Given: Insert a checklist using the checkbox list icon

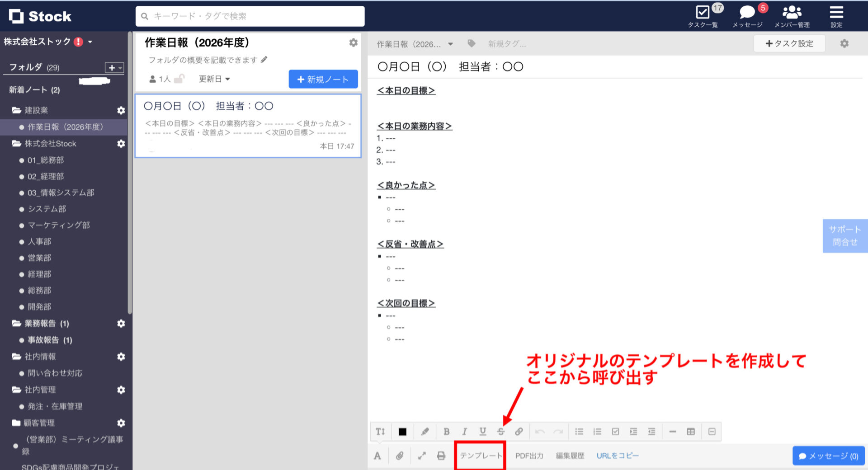Looking at the screenshot, I should click(615, 432).
